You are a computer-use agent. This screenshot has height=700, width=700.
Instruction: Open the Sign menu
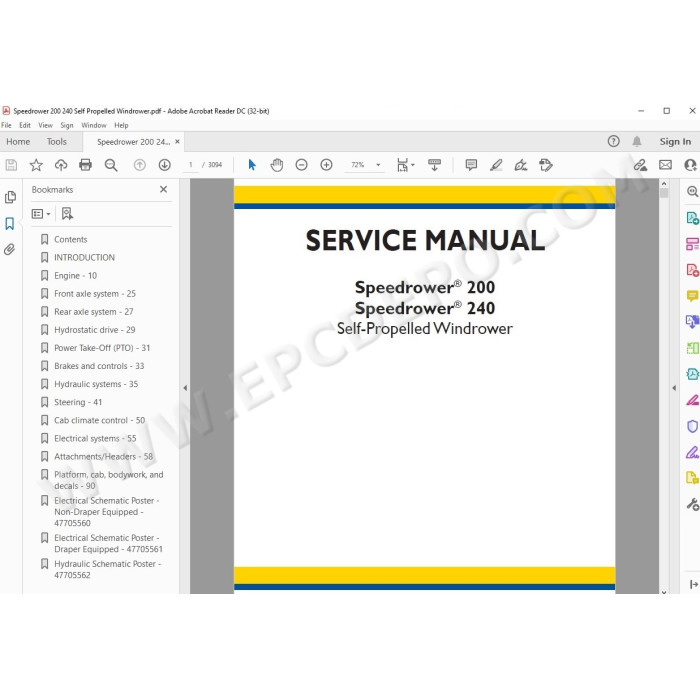67,125
